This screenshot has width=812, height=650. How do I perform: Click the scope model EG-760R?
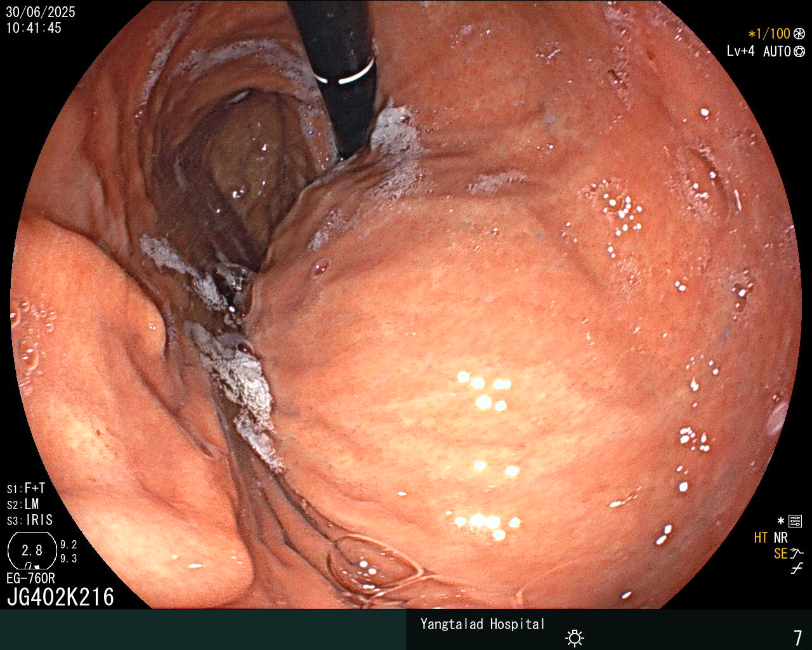[x=30, y=578]
